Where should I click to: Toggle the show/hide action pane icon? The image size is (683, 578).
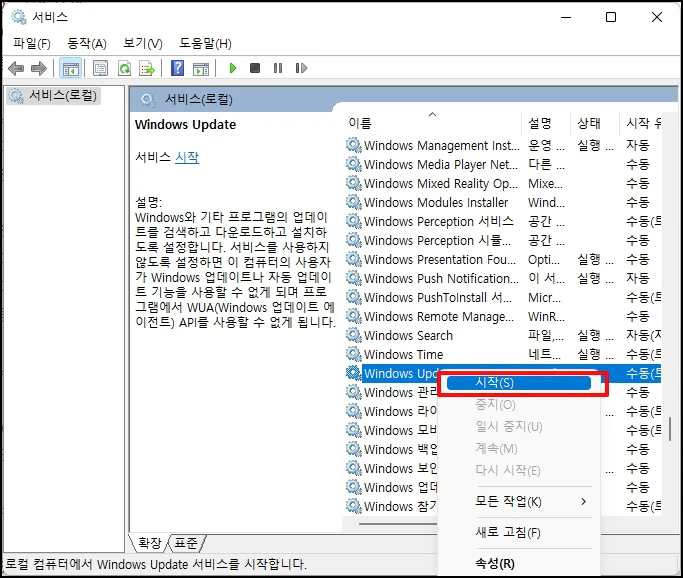point(201,68)
